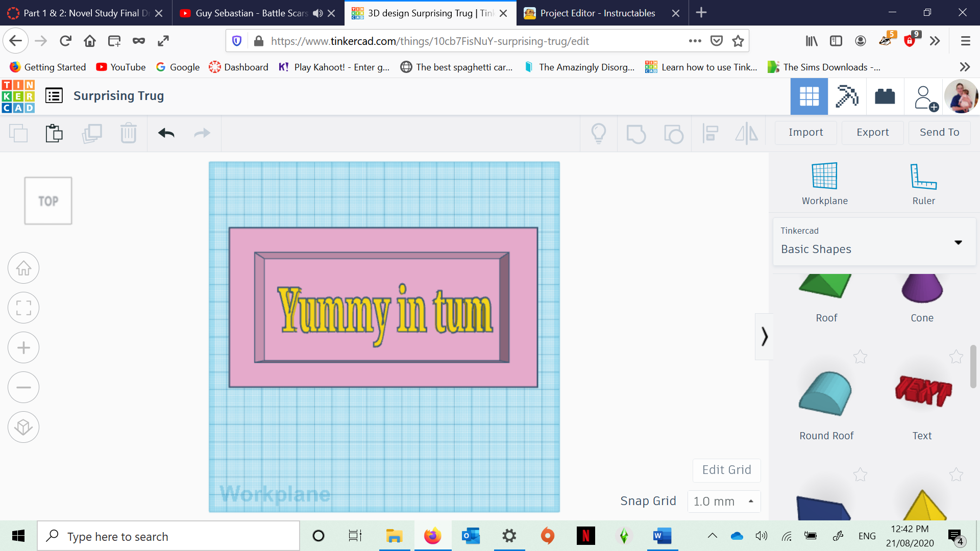Toggle the fit-to-view home icon
Image resolution: width=980 pixels, height=551 pixels.
click(x=23, y=268)
